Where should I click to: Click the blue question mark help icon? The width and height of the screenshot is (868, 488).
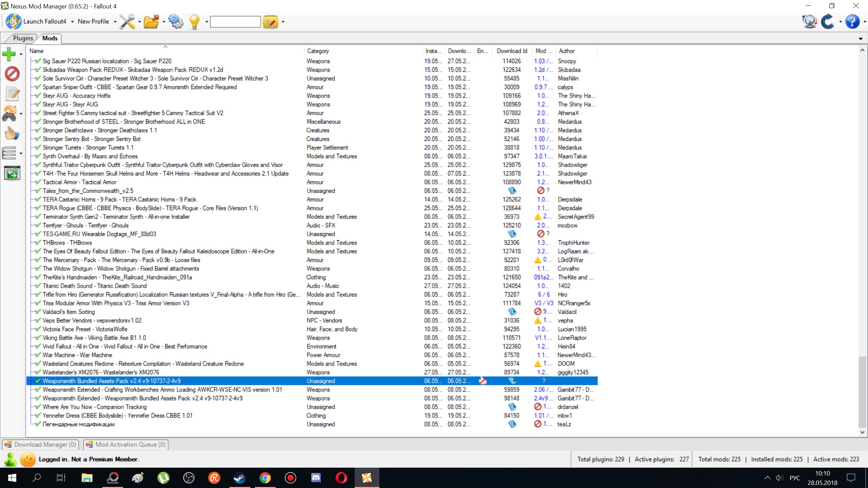coord(852,22)
